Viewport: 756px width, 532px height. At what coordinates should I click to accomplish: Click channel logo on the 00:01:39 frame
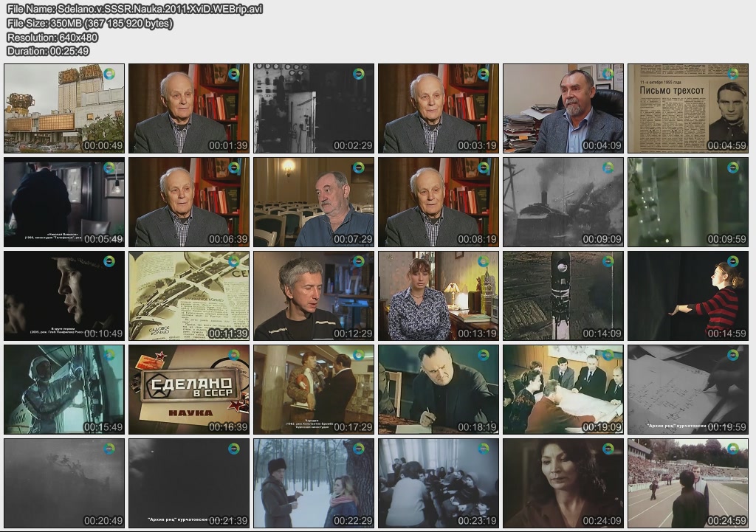click(234, 75)
